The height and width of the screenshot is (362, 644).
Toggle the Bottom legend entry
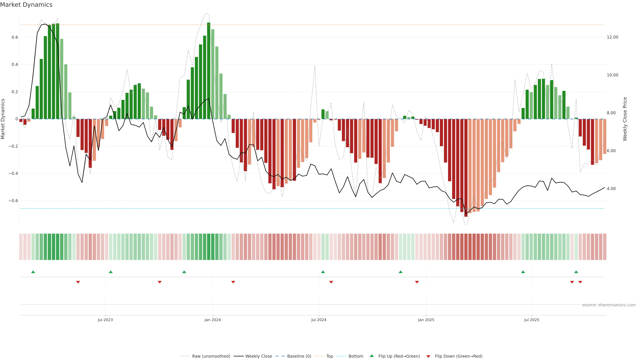click(356, 356)
